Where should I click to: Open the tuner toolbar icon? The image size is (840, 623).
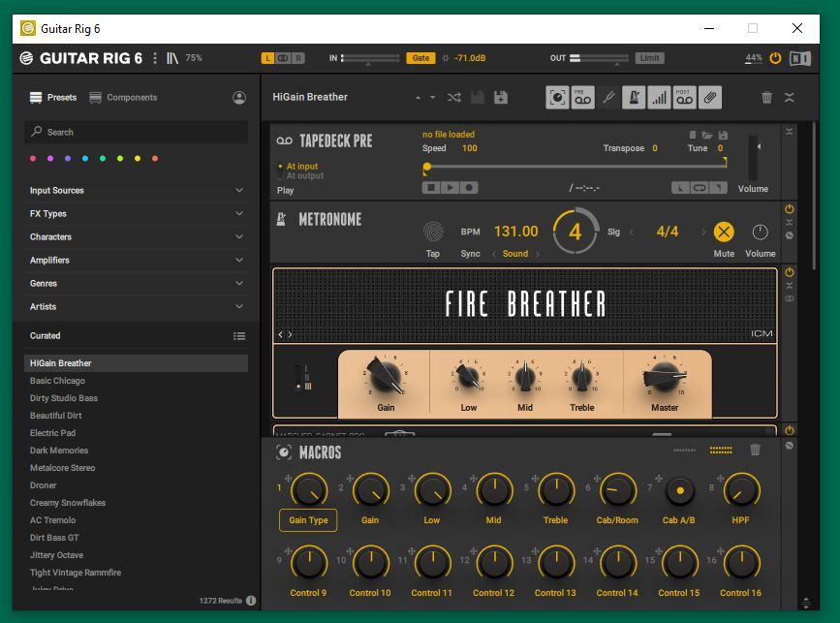608,98
